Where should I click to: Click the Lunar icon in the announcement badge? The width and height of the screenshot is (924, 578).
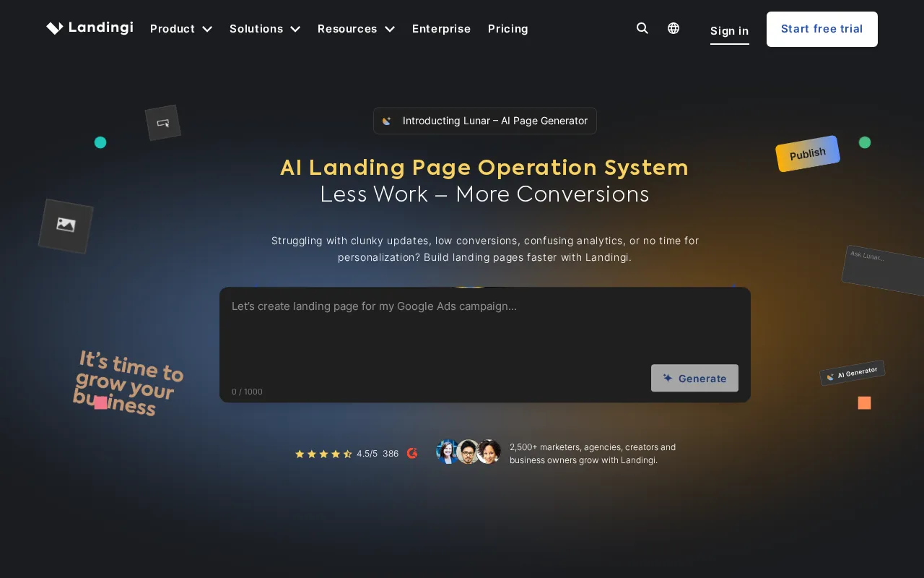click(x=387, y=121)
